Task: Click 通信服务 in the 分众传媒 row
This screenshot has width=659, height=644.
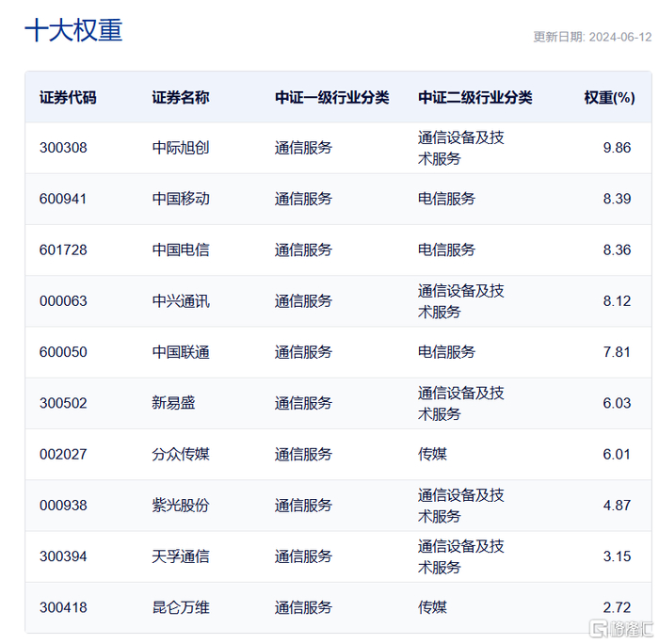Action: coord(303,454)
